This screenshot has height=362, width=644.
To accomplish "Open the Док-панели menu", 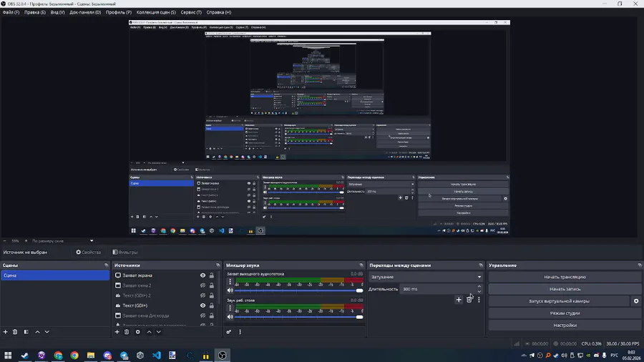I will [x=85, y=12].
